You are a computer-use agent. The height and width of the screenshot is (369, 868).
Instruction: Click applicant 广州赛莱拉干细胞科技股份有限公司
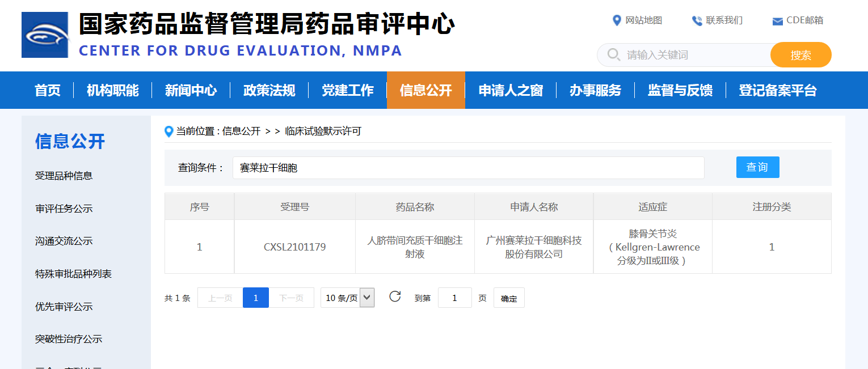point(534,247)
